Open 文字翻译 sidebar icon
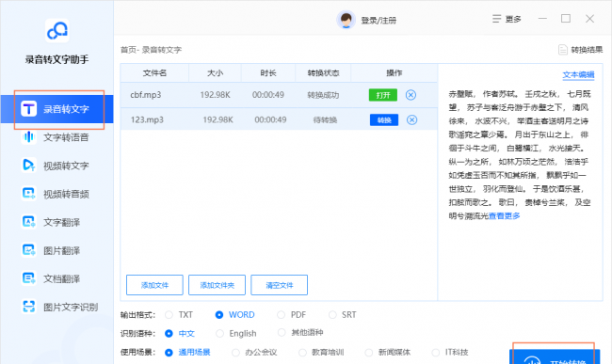Screen dimensions: 612x364 [29, 222]
